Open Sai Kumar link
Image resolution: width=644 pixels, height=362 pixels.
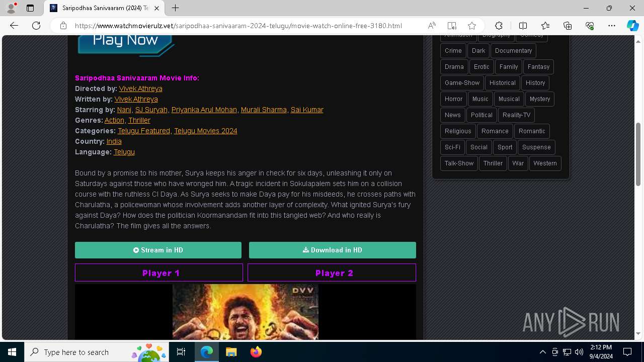(307, 110)
